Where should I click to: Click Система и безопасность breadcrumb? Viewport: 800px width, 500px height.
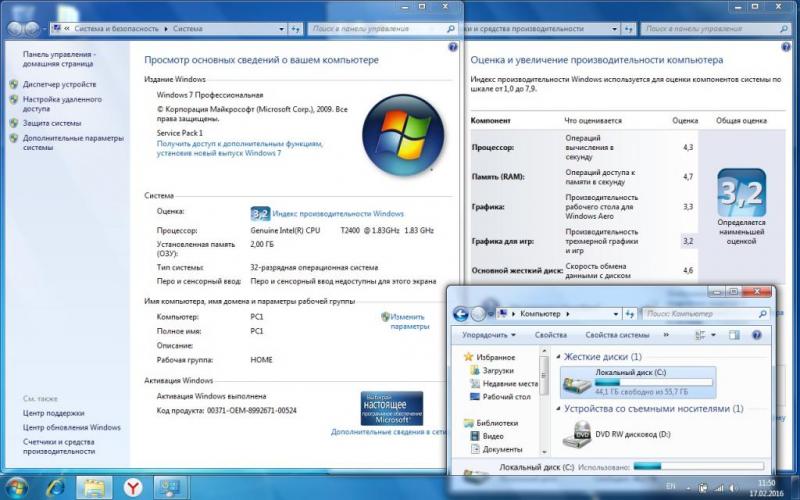point(116,29)
